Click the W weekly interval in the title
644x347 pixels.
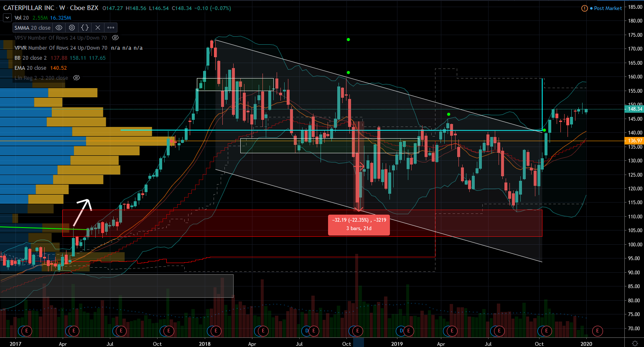coord(62,8)
